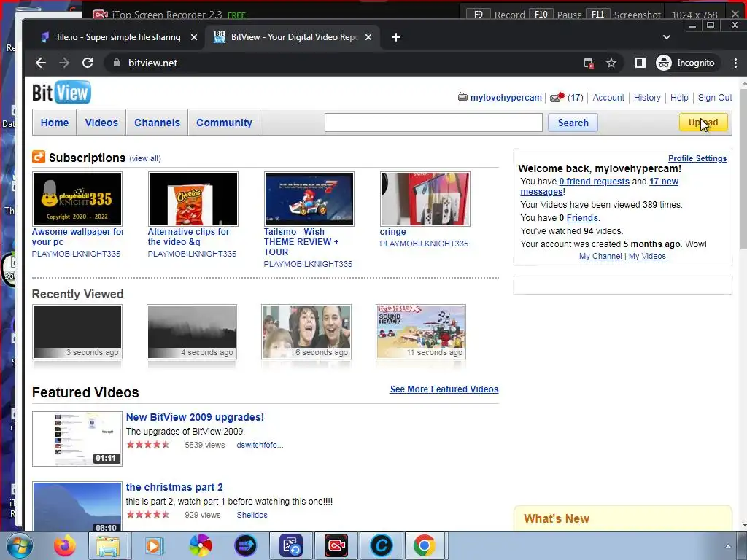Open recently viewed video from 3 seconds ago
The height and width of the screenshot is (560, 747).
tap(77, 332)
